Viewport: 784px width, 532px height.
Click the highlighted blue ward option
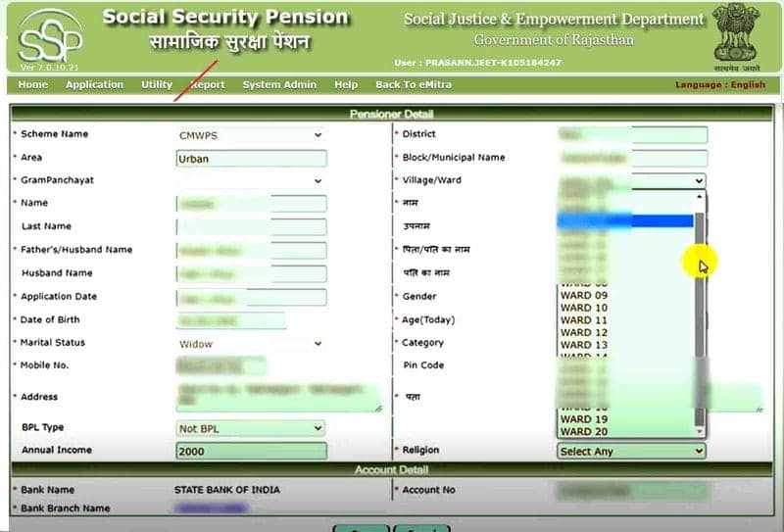click(x=626, y=221)
